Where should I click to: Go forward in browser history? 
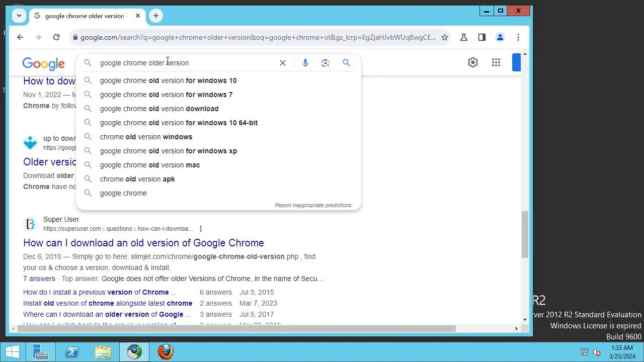click(x=38, y=37)
